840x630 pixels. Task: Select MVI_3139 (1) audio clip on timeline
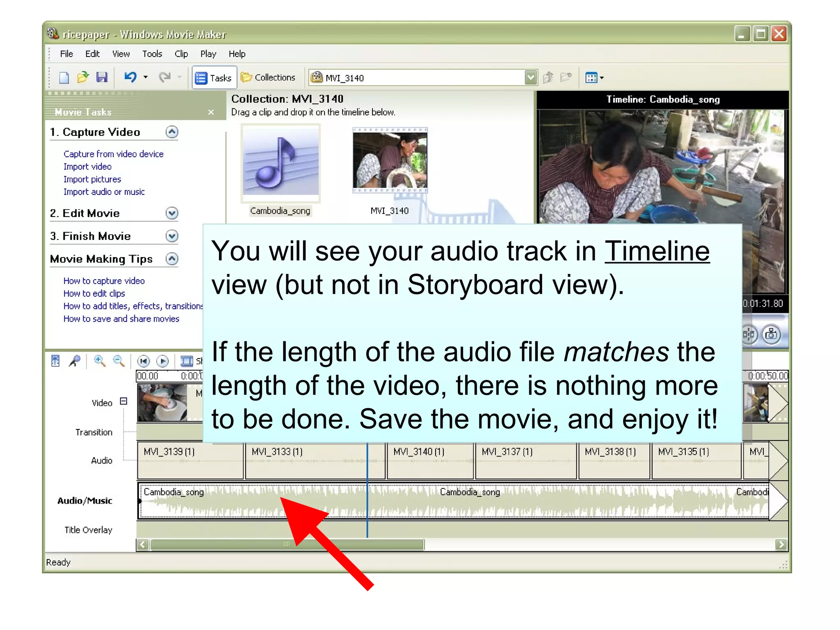tap(190, 461)
